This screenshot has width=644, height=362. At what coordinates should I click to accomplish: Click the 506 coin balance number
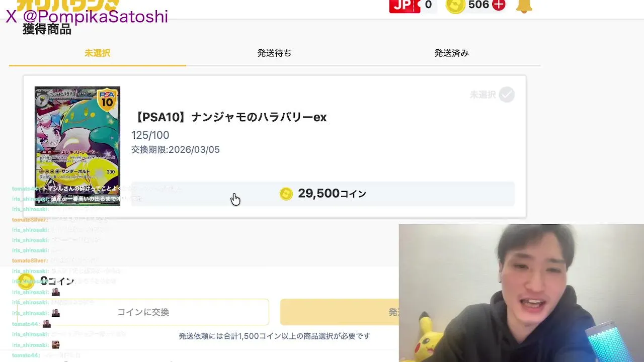pyautogui.click(x=478, y=5)
